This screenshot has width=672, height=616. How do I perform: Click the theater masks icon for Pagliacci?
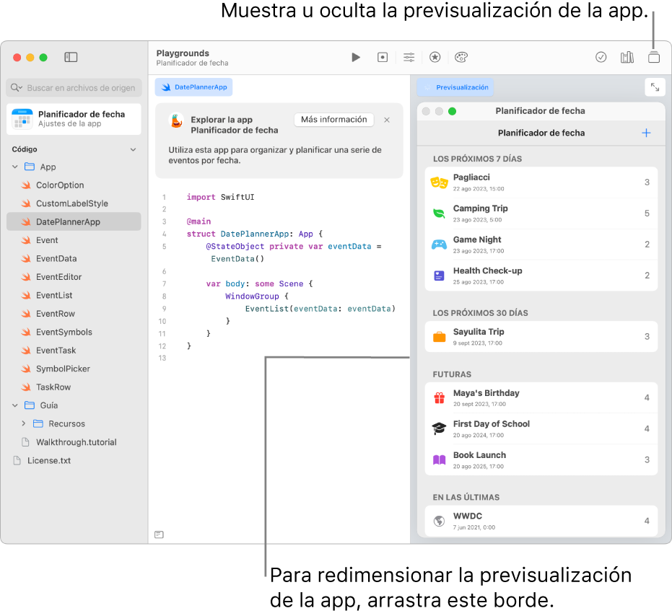[439, 183]
